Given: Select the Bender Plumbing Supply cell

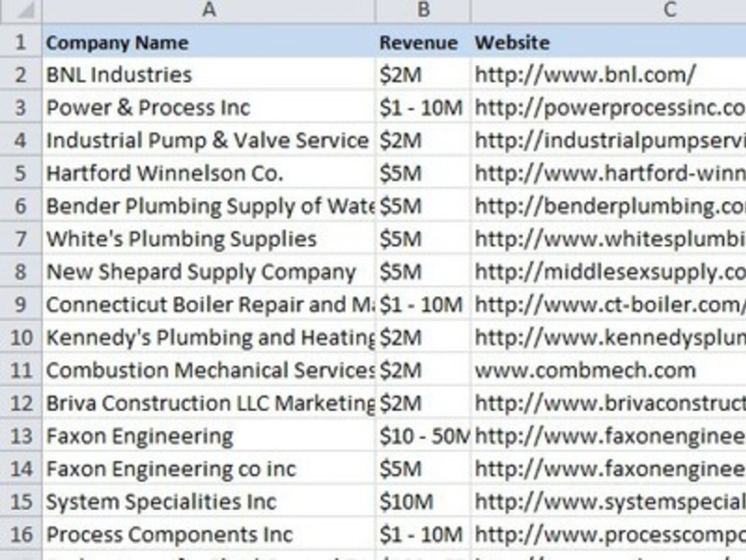Looking at the screenshot, I should click(x=209, y=206).
